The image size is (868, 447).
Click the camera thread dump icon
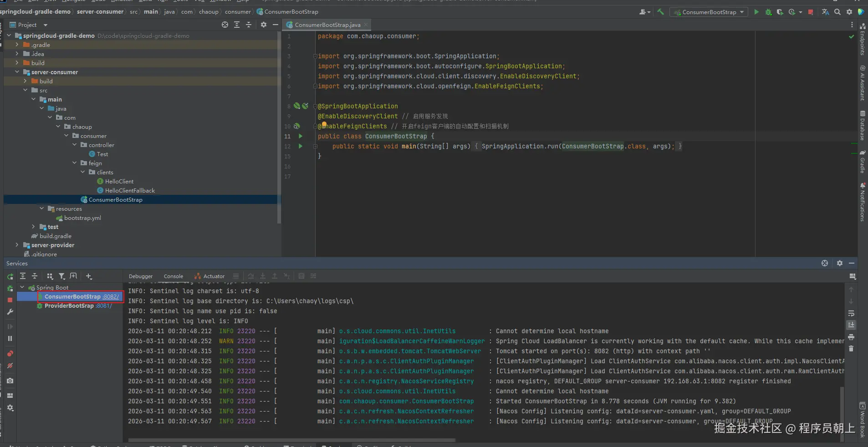pyautogui.click(x=10, y=381)
